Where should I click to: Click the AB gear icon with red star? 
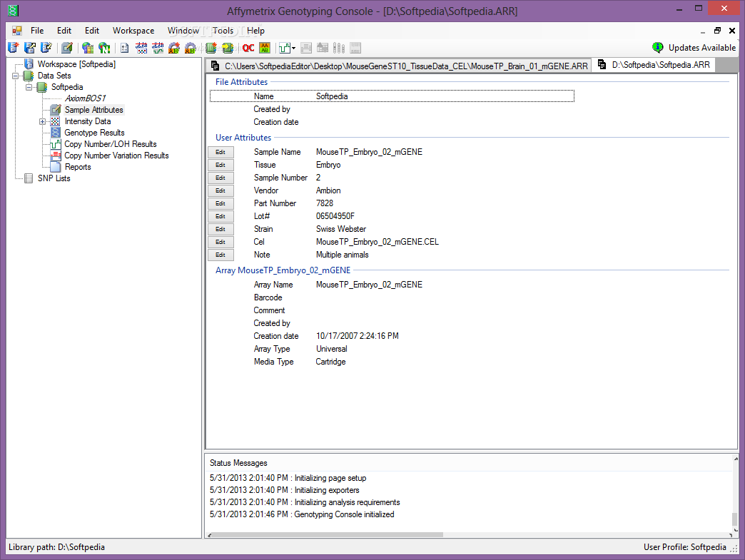pyautogui.click(x=174, y=48)
